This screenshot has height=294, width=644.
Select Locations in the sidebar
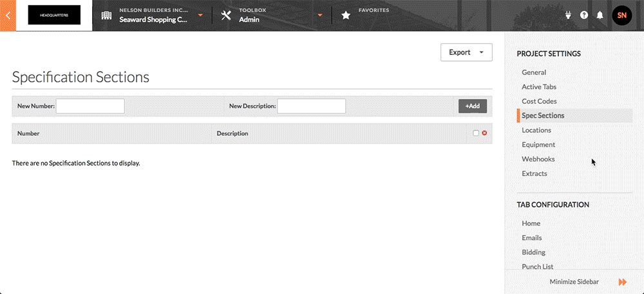coord(536,130)
